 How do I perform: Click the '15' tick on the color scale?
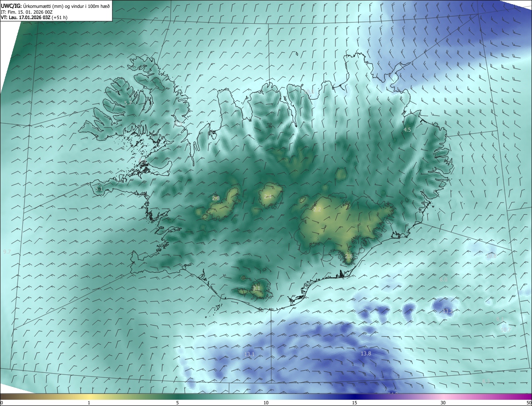point(355,403)
